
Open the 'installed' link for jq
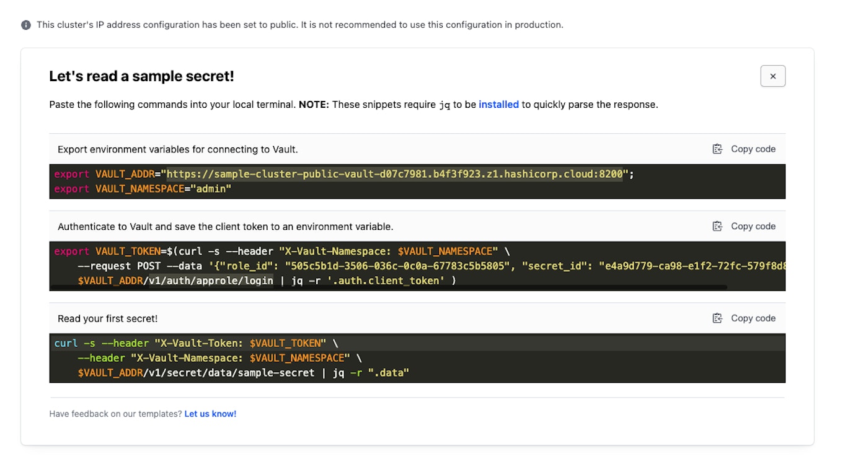click(x=498, y=105)
